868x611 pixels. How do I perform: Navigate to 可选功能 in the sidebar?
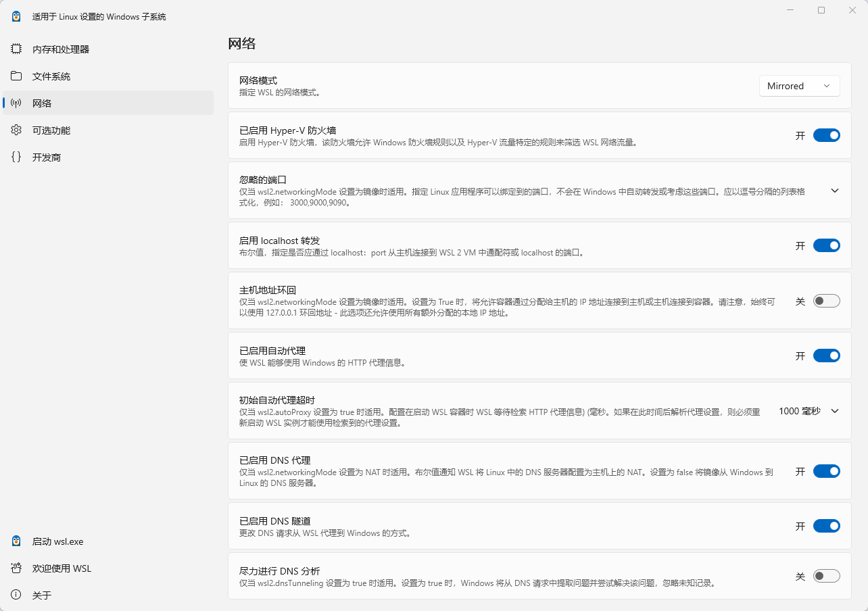[x=43, y=130]
